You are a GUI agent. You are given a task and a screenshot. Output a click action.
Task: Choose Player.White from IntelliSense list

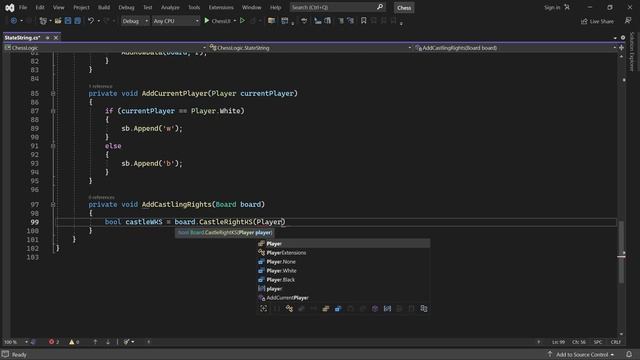click(x=343, y=271)
